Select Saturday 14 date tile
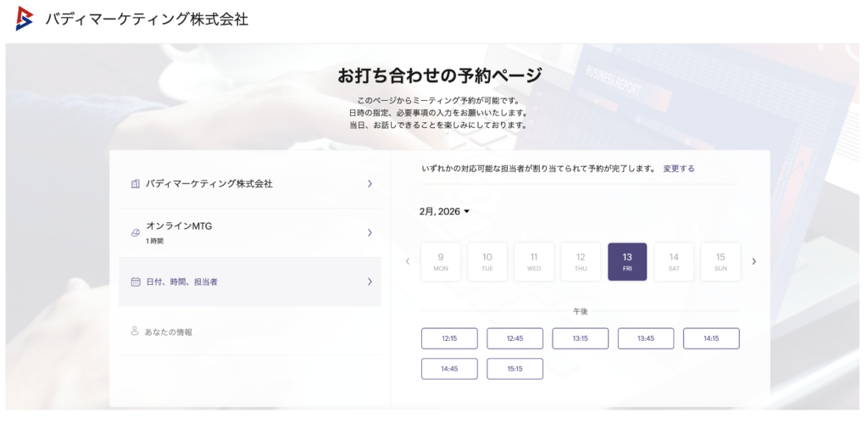Image resolution: width=868 pixels, height=424 pixels. [x=674, y=261]
